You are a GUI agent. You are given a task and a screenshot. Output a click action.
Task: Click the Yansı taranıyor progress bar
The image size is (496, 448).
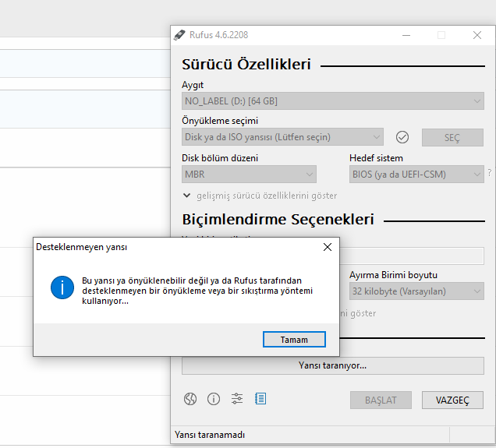click(333, 365)
